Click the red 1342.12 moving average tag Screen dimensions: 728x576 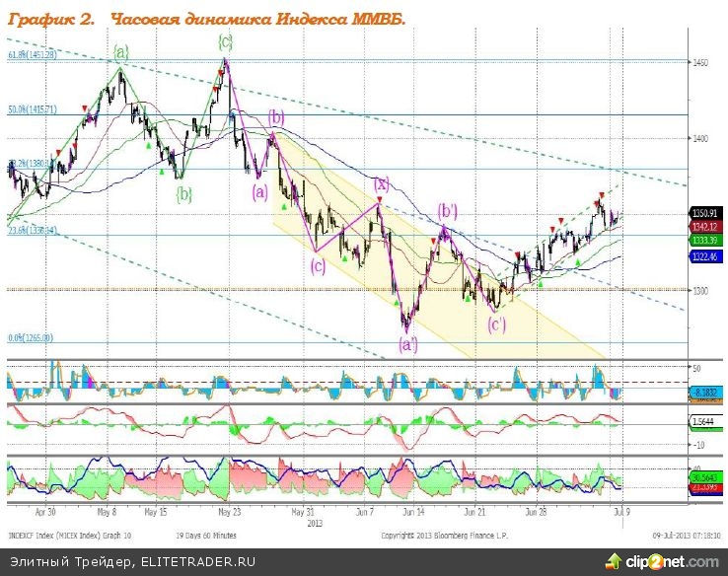coord(705,227)
